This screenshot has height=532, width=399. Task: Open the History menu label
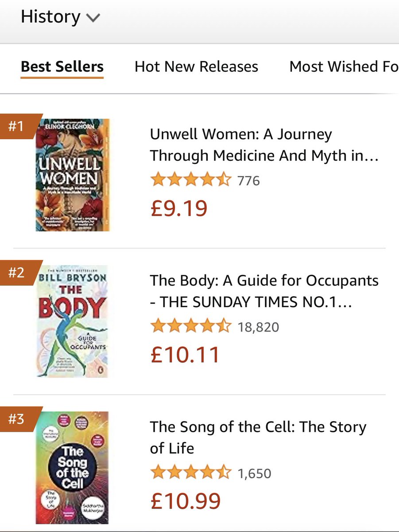point(50,17)
